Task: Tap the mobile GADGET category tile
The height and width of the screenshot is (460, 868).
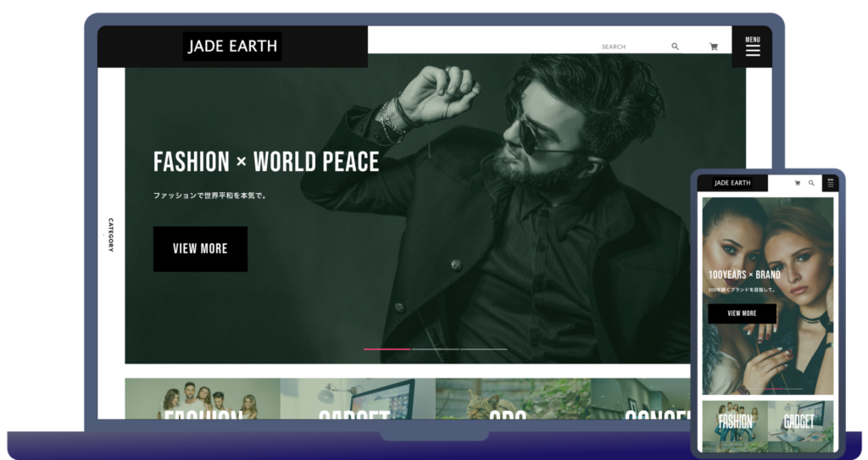Action: [800, 425]
